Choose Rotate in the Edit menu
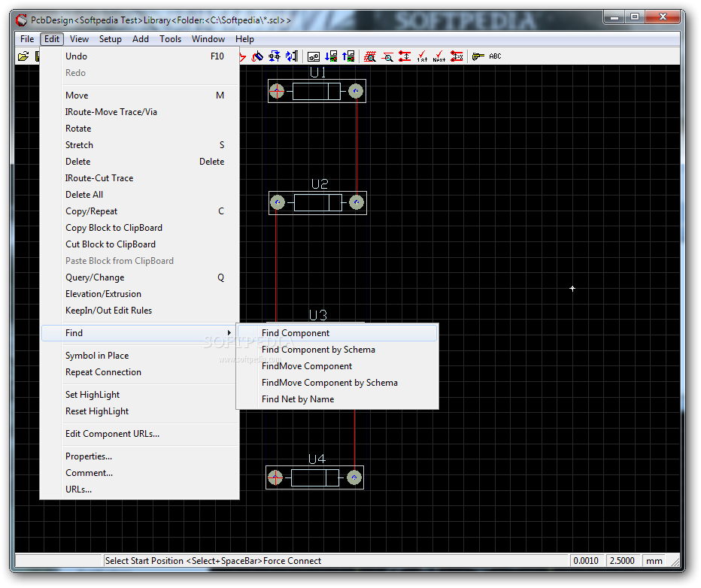The image size is (701, 588). click(140, 129)
